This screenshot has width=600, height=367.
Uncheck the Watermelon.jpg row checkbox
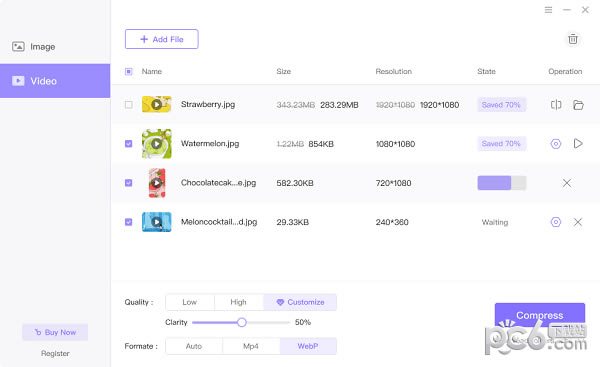129,144
